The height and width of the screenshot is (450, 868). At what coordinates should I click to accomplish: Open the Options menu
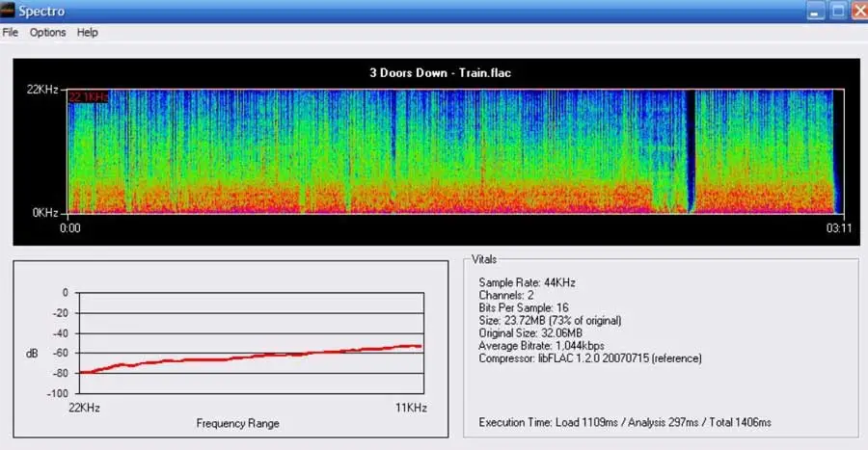(47, 32)
